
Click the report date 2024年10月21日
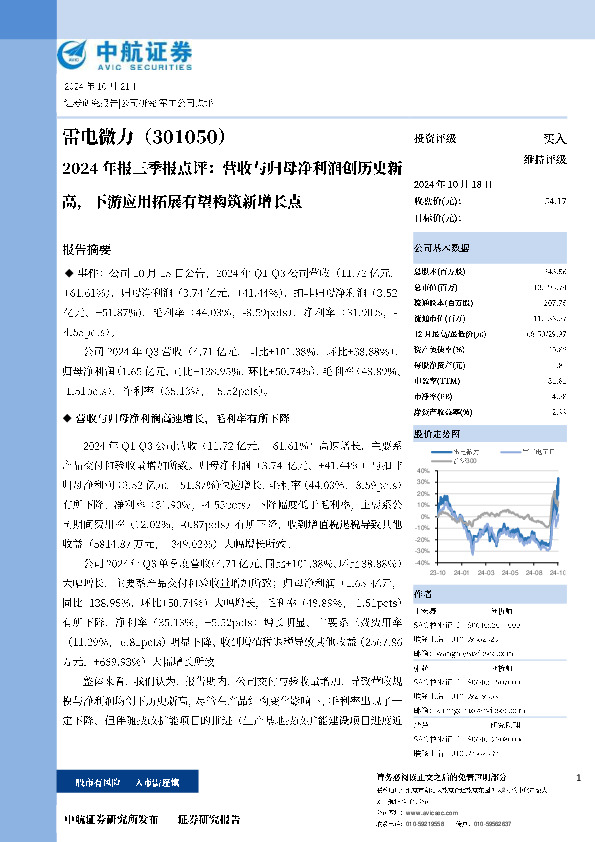[100, 86]
